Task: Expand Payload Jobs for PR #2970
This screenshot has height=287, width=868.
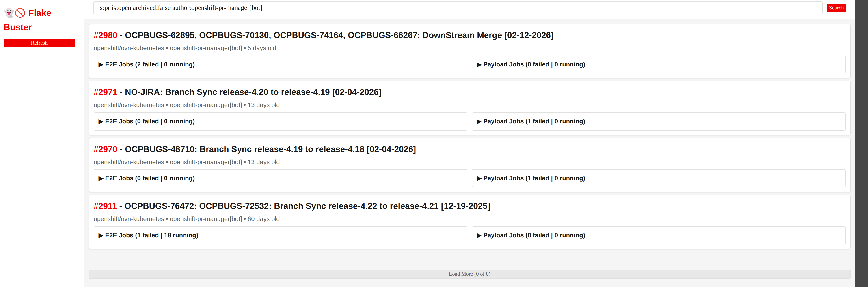Action: 658,178
